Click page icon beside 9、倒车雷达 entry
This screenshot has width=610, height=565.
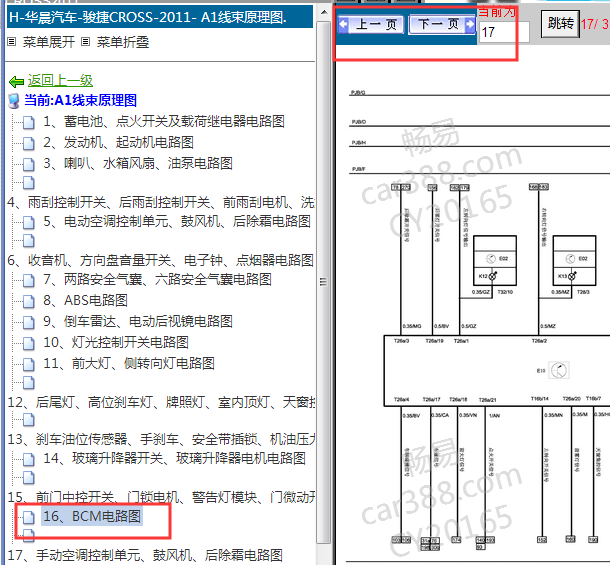[28, 323]
